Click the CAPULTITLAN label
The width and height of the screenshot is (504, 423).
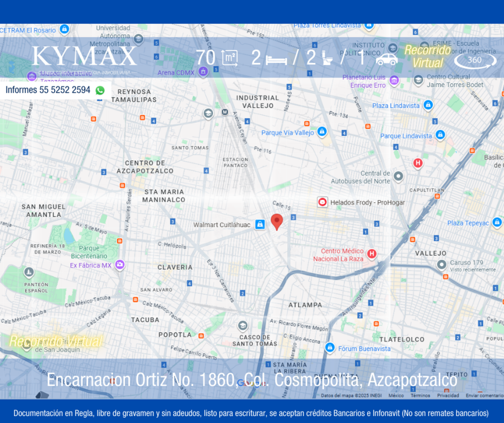(x=427, y=190)
